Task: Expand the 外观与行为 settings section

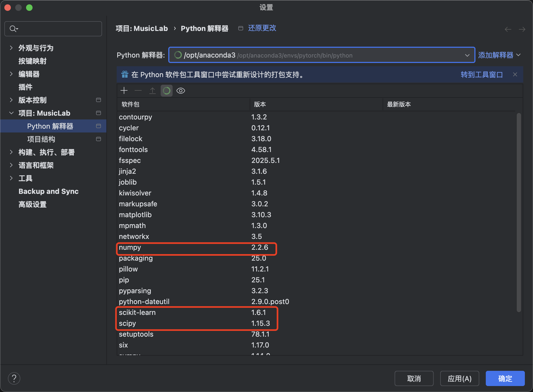Action: click(x=11, y=48)
